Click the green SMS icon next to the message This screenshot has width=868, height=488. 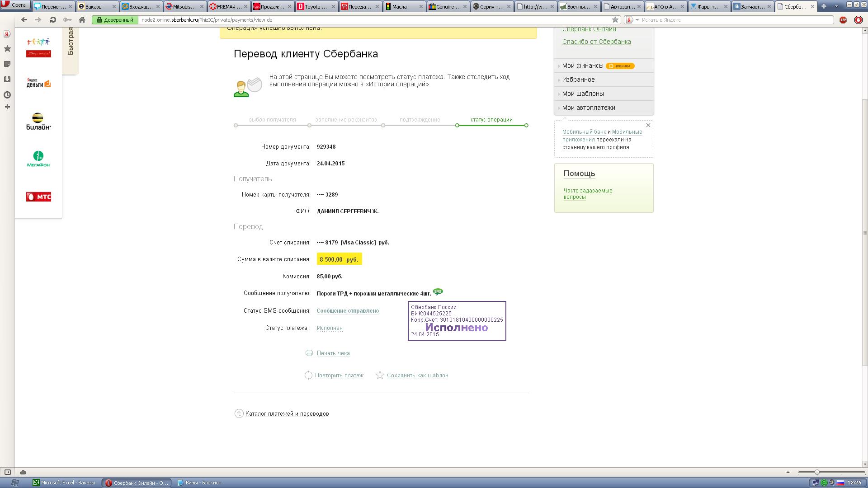[x=438, y=291]
